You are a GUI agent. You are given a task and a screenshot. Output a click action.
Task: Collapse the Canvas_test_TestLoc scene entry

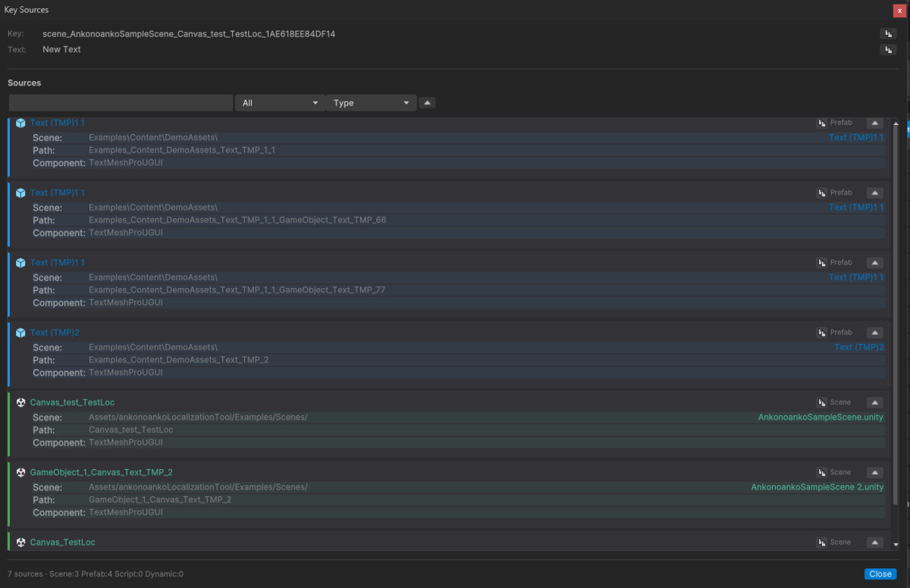874,402
